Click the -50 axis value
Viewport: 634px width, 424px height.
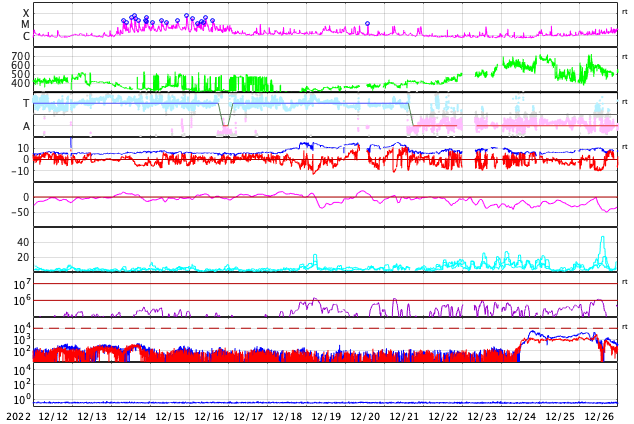coord(20,212)
